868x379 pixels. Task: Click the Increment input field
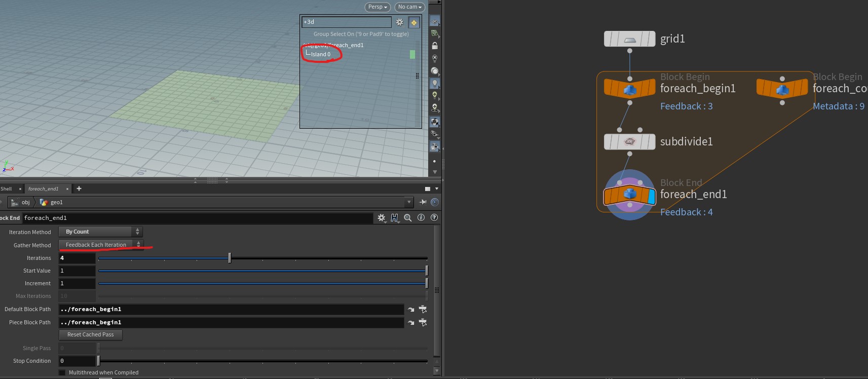tap(77, 283)
